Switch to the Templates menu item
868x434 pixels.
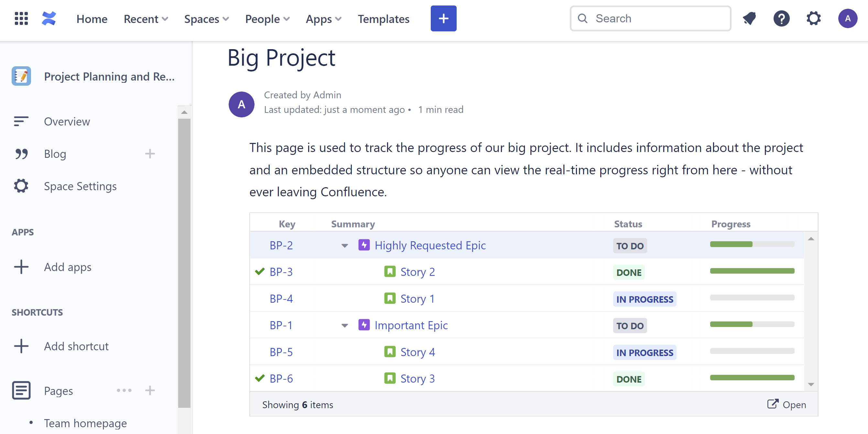click(x=384, y=19)
